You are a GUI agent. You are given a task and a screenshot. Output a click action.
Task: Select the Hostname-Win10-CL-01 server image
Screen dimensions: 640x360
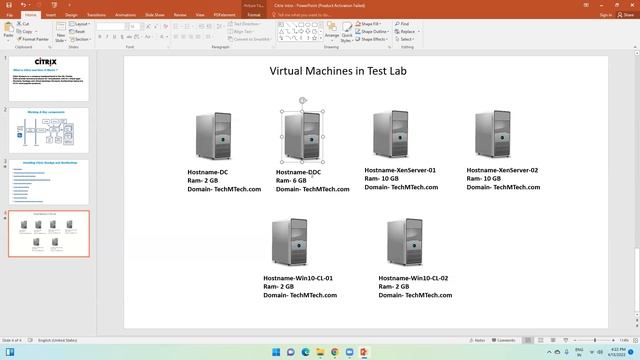(x=289, y=242)
